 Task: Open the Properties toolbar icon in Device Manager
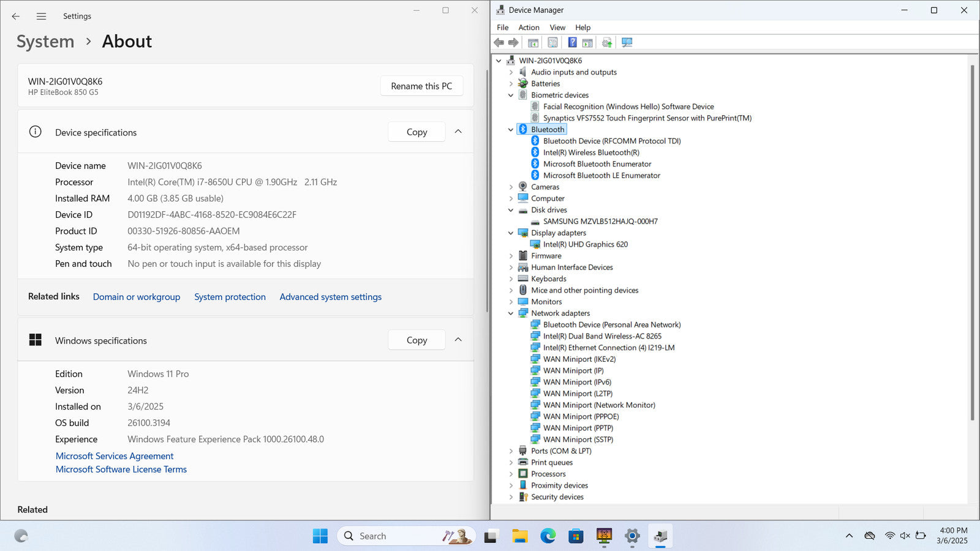552,42
